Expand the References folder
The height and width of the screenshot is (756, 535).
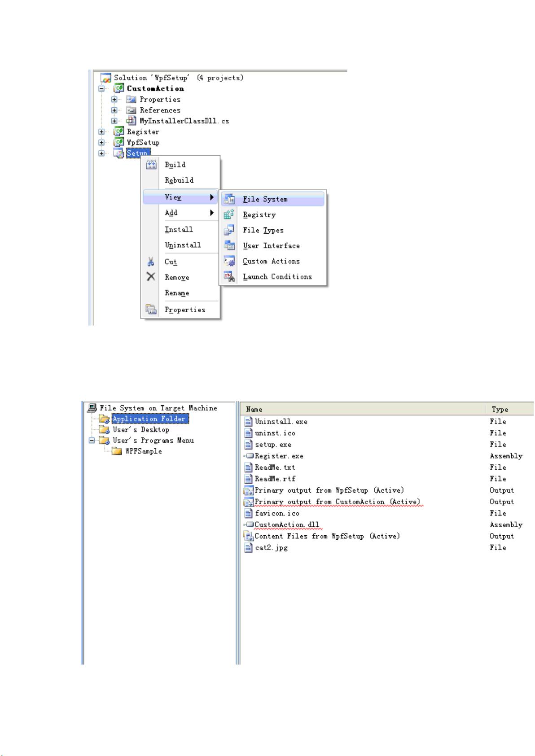pyautogui.click(x=114, y=110)
